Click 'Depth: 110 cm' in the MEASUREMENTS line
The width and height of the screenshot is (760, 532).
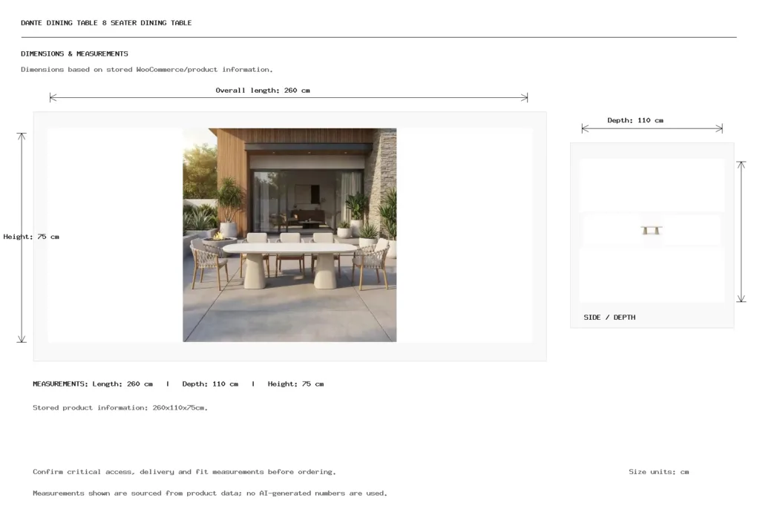pos(210,384)
